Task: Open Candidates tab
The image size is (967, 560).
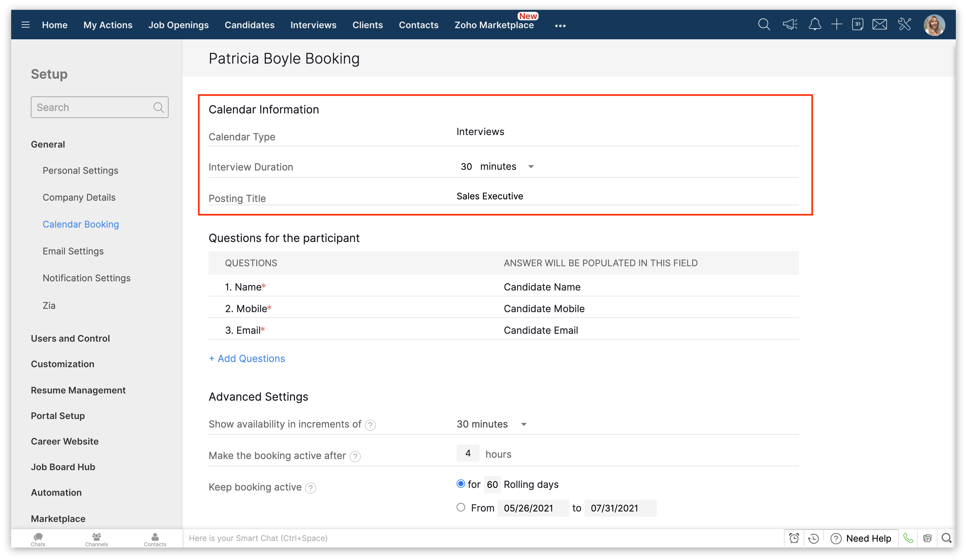Action: [249, 25]
